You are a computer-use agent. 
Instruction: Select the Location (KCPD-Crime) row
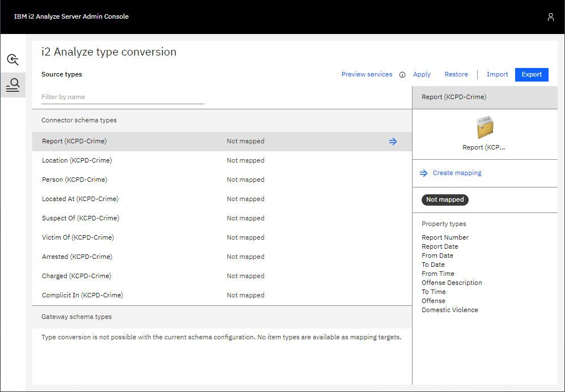(x=77, y=161)
